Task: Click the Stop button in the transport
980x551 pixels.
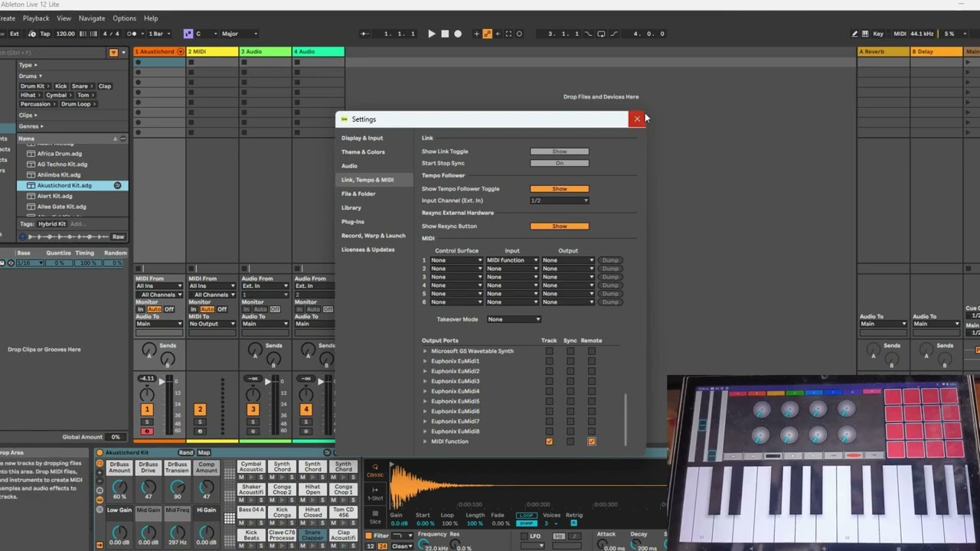Action: click(x=445, y=34)
